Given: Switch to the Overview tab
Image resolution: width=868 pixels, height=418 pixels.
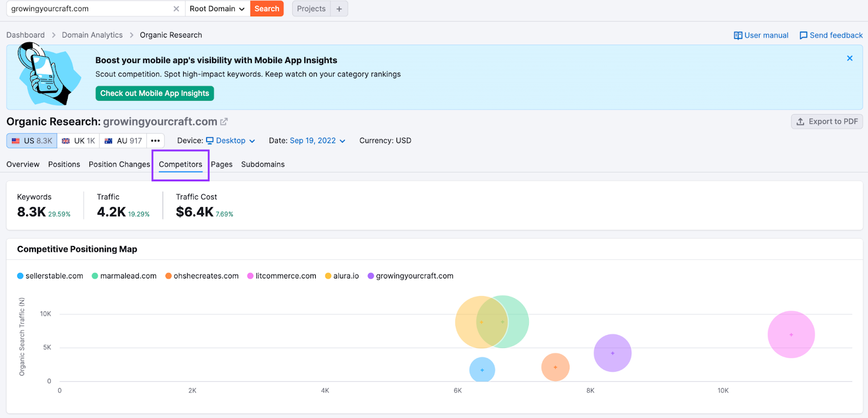Looking at the screenshot, I should 23,164.
